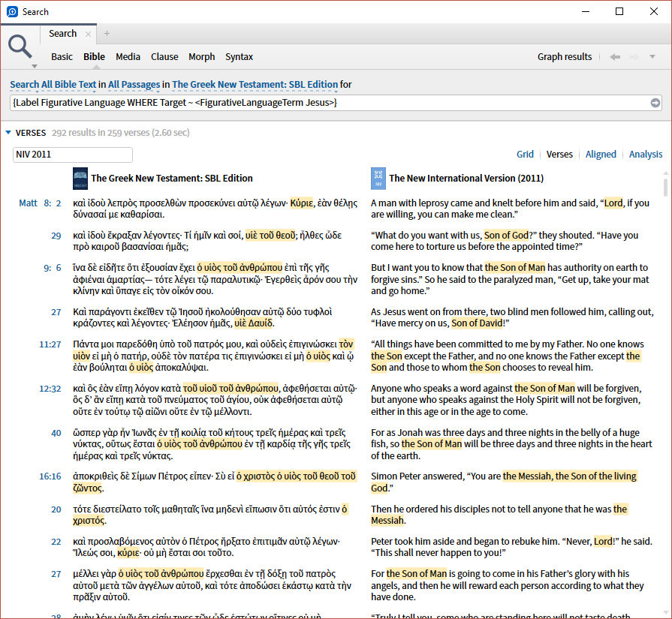Add a new search tab with plus

[107, 34]
